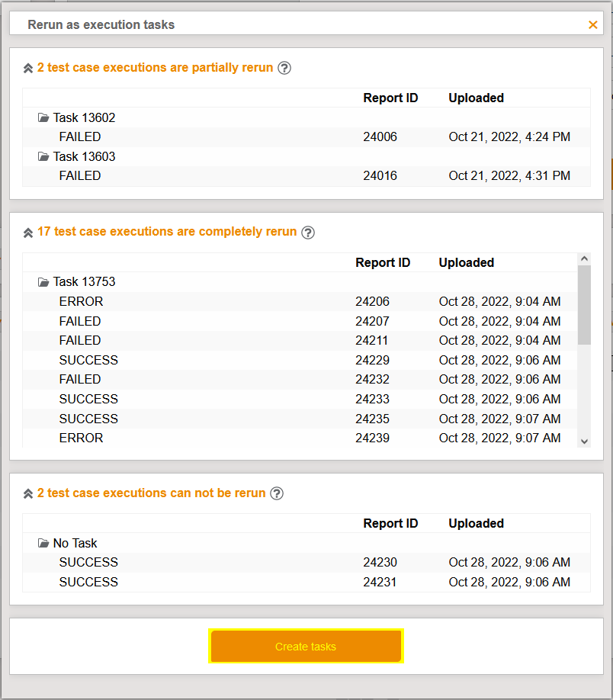The height and width of the screenshot is (700, 613).
Task: Select the FAILED row with Report ID 24006
Action: (229, 136)
